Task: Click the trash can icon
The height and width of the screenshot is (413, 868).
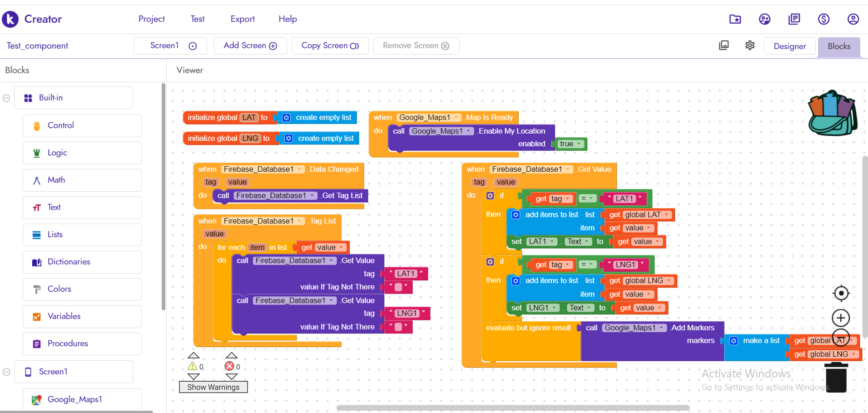Action: pyautogui.click(x=835, y=377)
